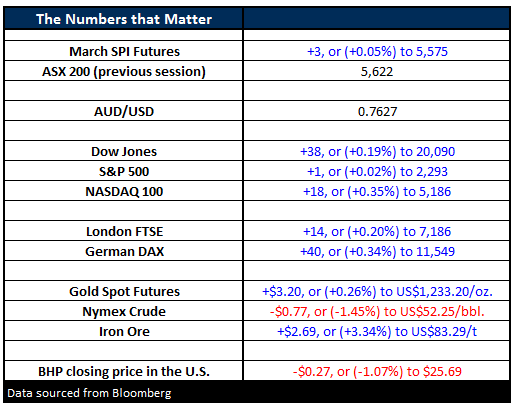Select the NASDAQ 100 label cell
Viewport: 515px width, 405px height.
124,191
